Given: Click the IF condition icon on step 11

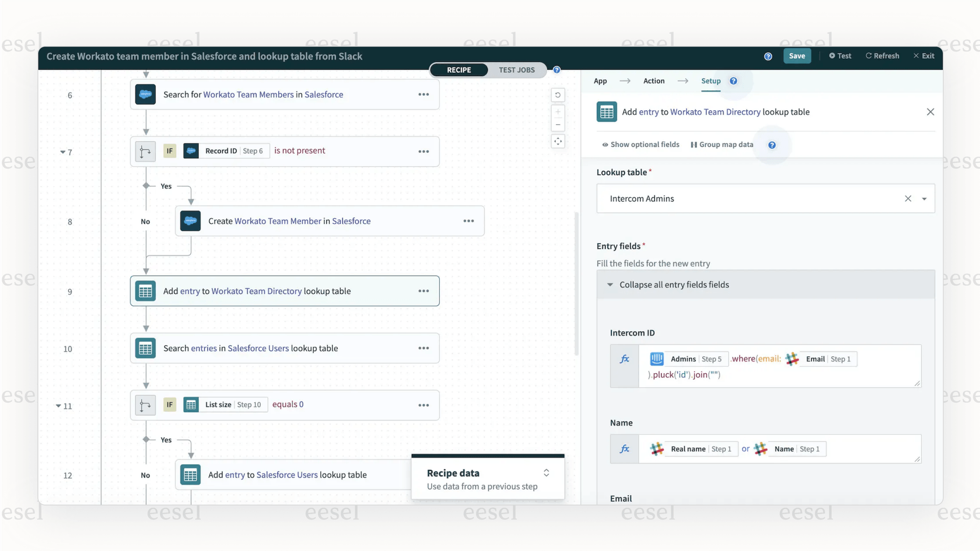Looking at the screenshot, I should 145,405.
